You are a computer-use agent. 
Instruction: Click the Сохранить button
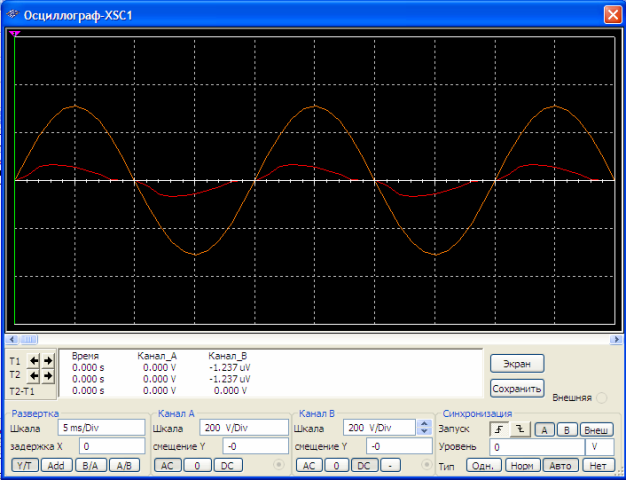coord(517,389)
